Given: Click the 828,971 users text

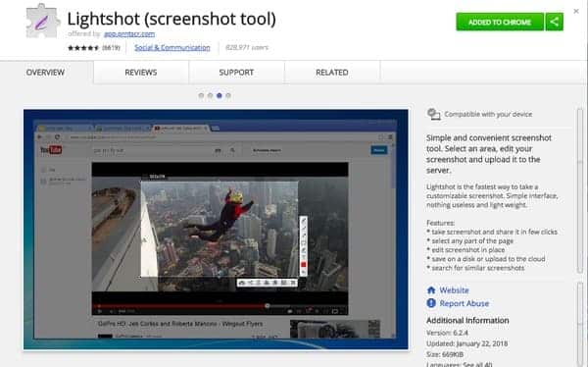Looking at the screenshot, I should pyautogui.click(x=247, y=48).
